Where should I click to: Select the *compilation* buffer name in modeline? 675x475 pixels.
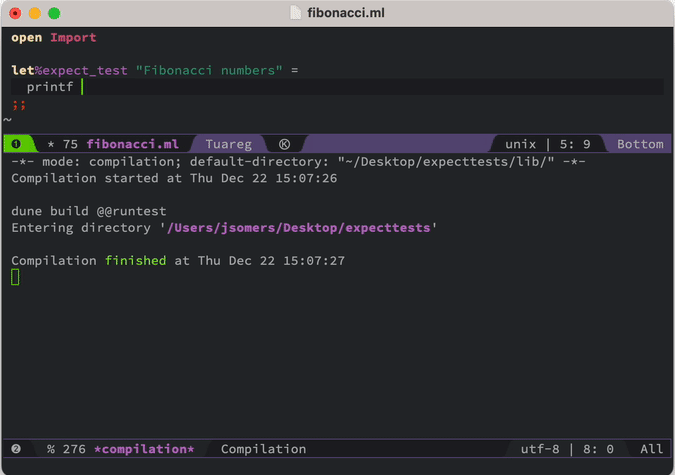pyautogui.click(x=144, y=449)
